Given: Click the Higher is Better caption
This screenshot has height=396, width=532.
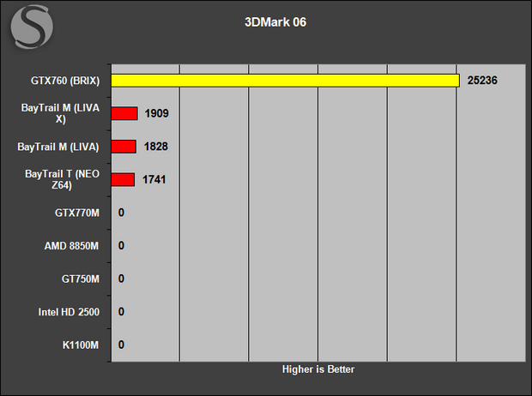Looking at the screenshot, I should pyautogui.click(x=318, y=369).
